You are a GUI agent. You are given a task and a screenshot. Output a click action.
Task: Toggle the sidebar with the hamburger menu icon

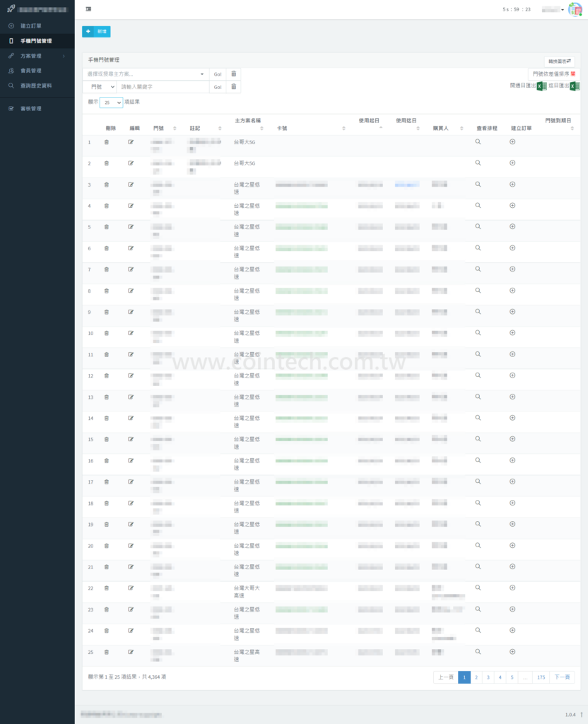(88, 9)
